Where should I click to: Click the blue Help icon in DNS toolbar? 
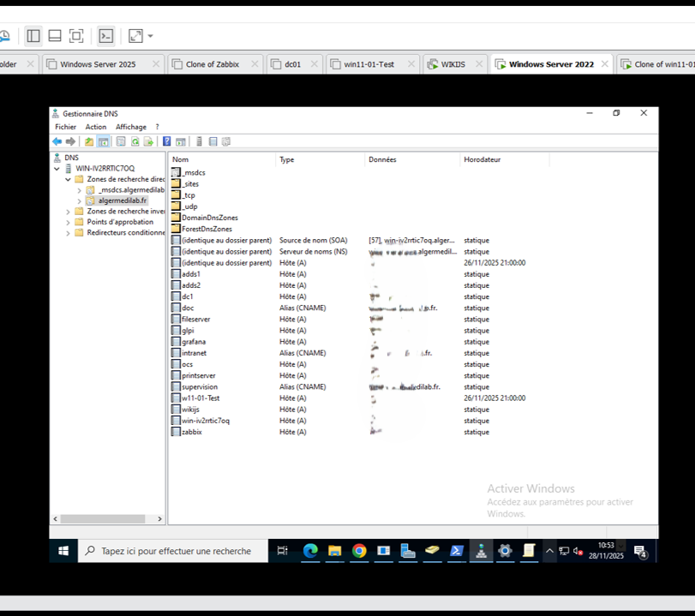tap(167, 141)
